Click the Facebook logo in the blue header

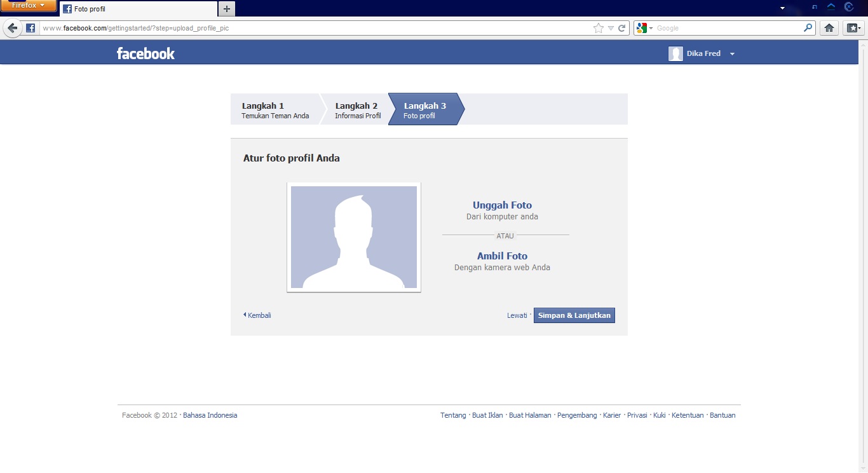(x=146, y=53)
